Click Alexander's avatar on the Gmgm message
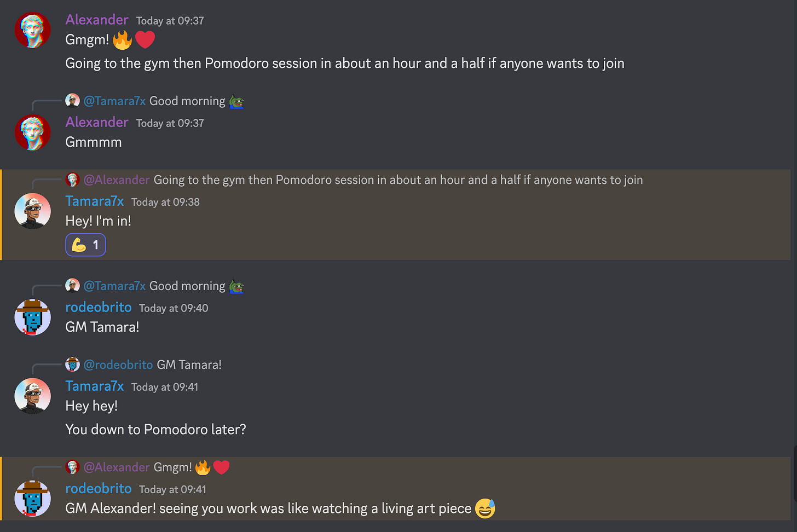The image size is (797, 532). click(32, 30)
